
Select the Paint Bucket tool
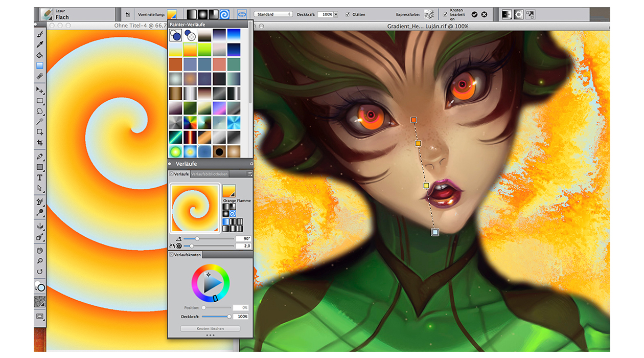[40, 55]
